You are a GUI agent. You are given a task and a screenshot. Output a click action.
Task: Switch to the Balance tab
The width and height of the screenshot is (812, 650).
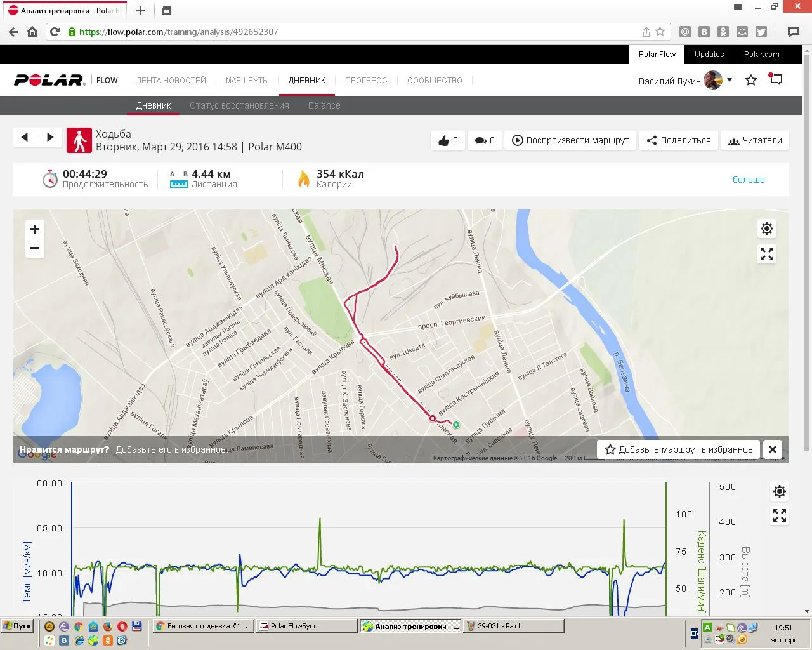coord(324,105)
